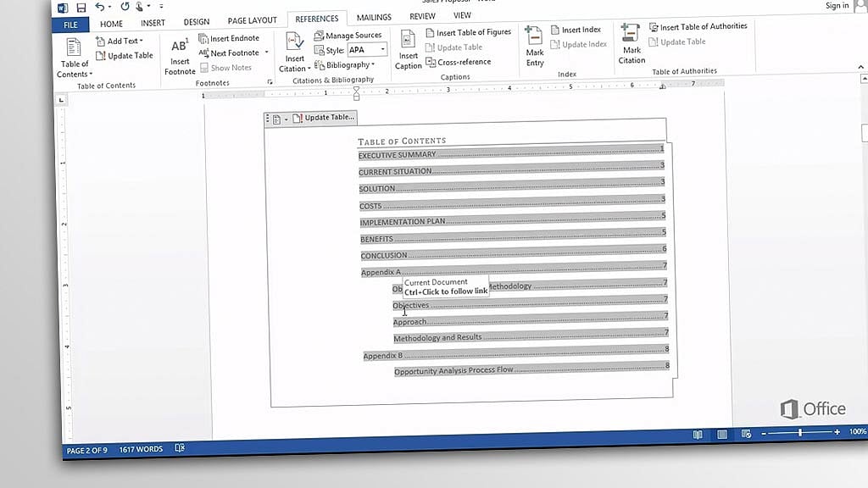The image size is (868, 488).
Task: Switch to Web Layout view icon
Action: tap(746, 434)
